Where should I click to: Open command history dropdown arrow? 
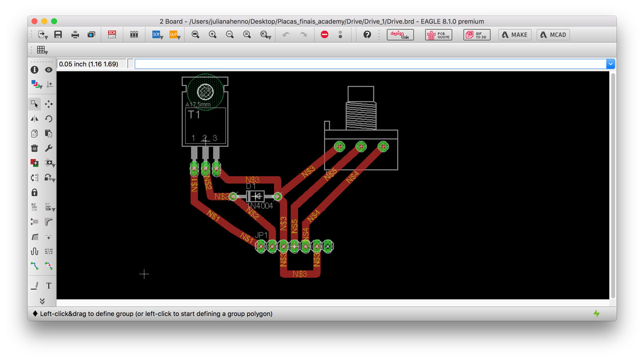click(x=611, y=64)
